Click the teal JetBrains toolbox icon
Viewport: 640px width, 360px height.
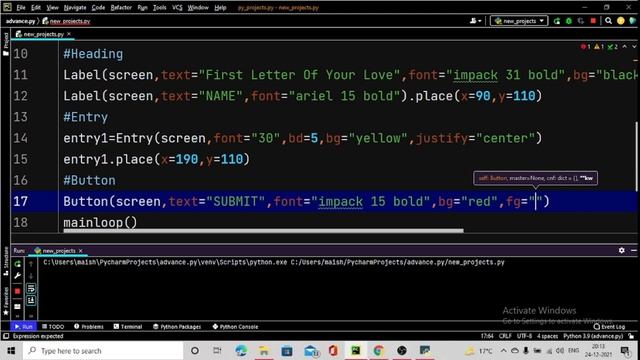pyautogui.click(x=633, y=21)
